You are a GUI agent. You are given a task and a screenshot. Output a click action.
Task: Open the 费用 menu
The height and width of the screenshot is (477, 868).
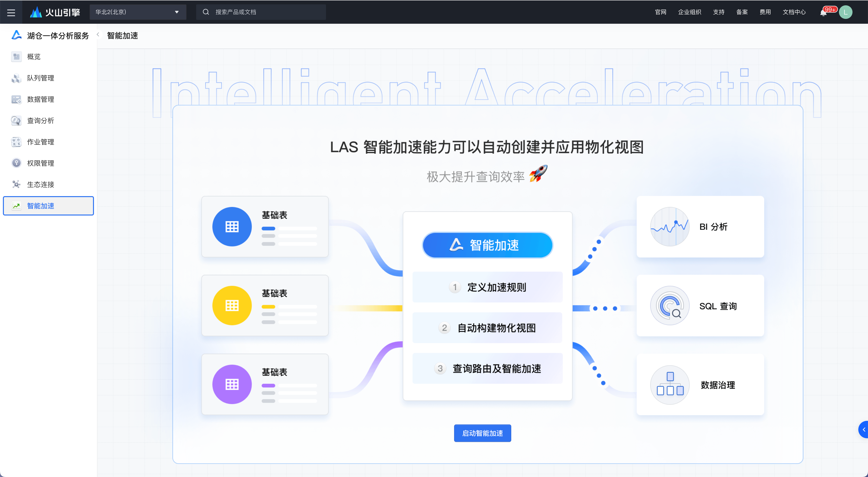tap(765, 12)
